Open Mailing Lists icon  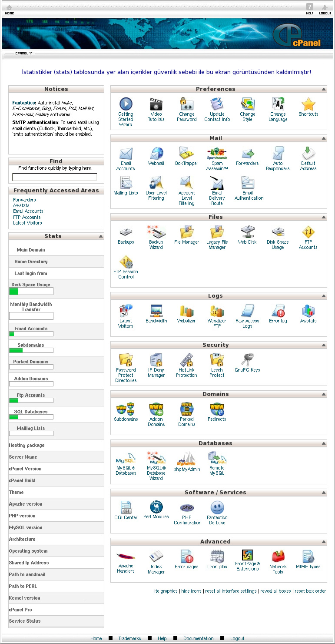pyautogui.click(x=126, y=183)
